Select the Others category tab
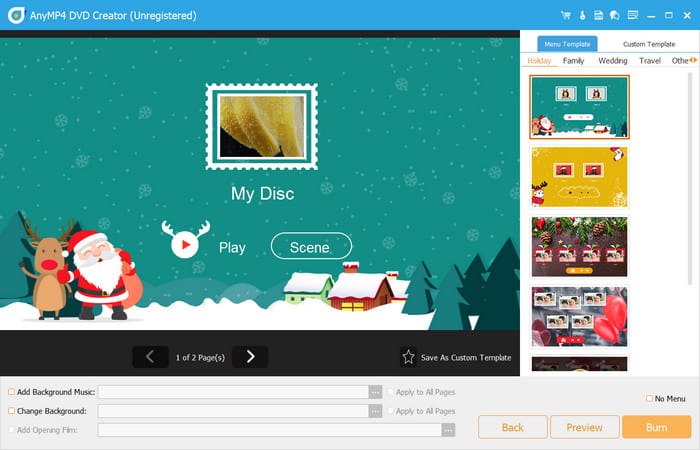The image size is (700, 450). click(x=680, y=61)
